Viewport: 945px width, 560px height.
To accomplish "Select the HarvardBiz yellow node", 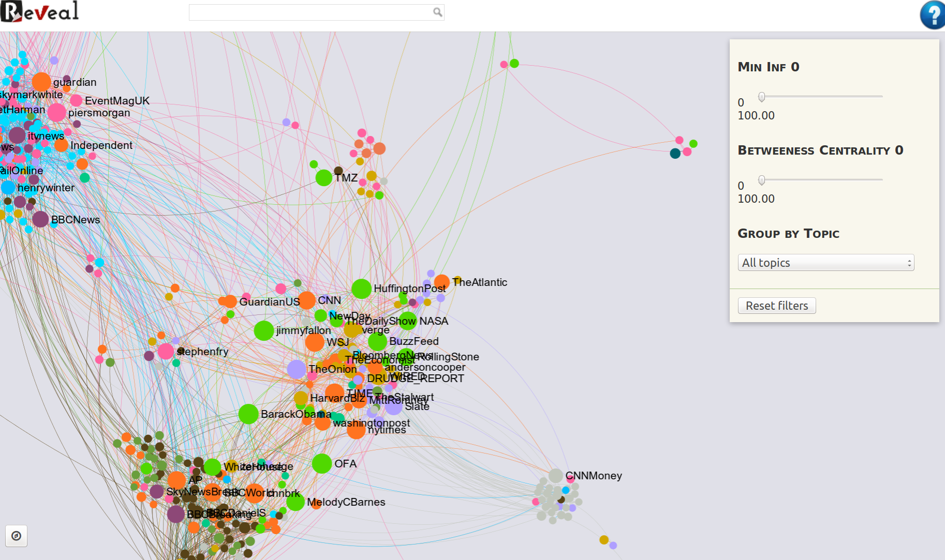I will (x=301, y=398).
